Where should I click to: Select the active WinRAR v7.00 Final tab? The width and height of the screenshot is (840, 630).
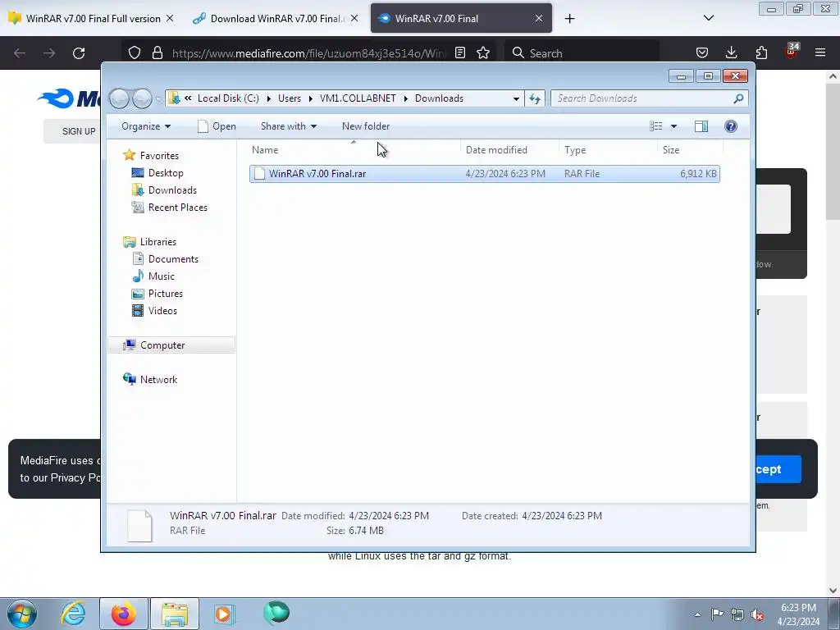click(x=461, y=18)
